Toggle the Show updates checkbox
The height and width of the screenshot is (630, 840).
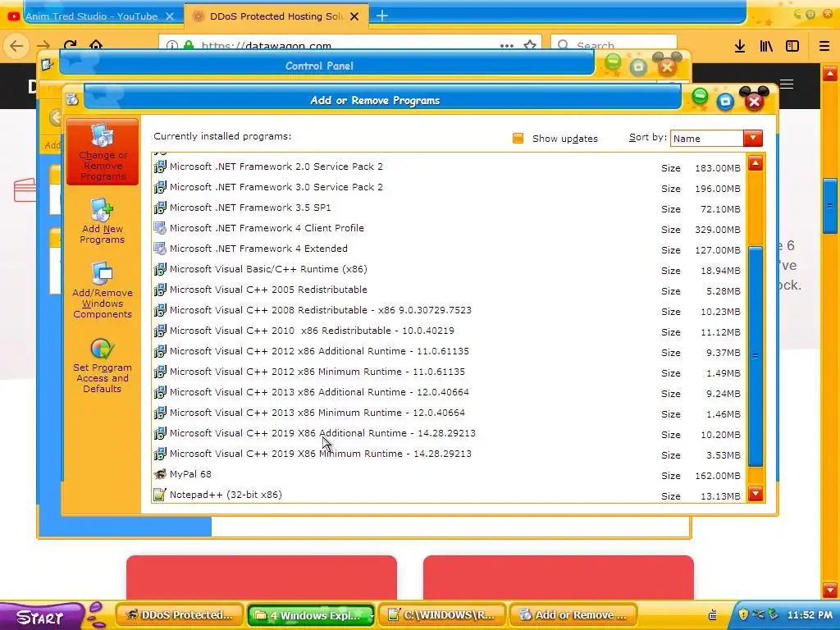pos(518,138)
